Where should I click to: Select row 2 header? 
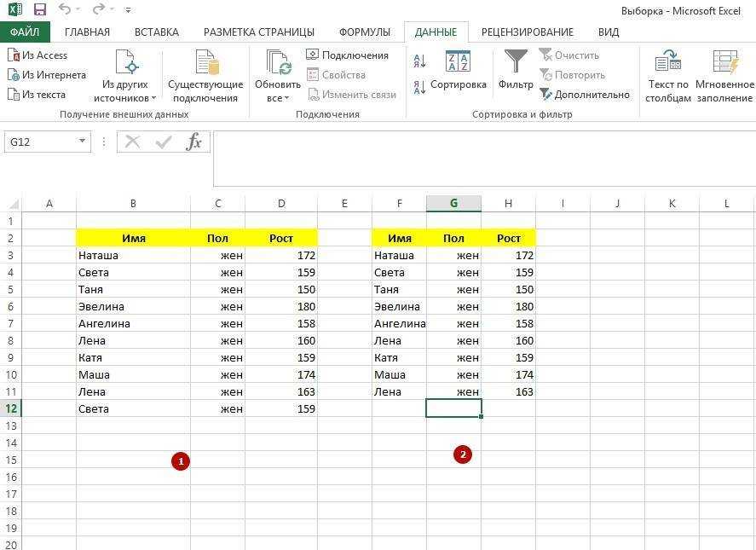(10, 239)
